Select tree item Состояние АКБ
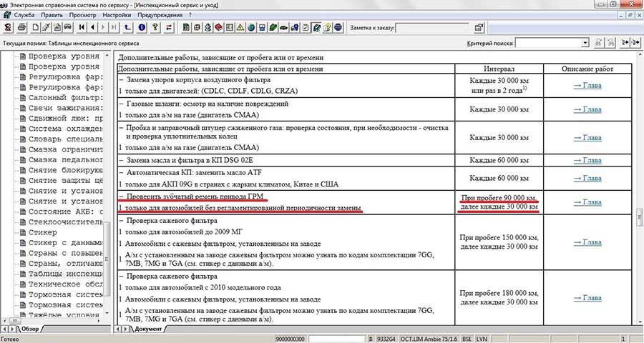This screenshot has width=644, height=343. point(66,212)
